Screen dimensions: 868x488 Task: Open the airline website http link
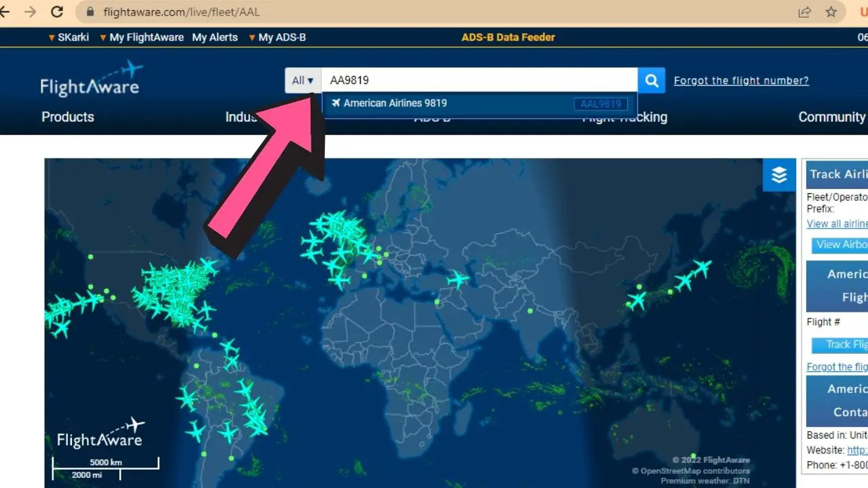coord(857,450)
